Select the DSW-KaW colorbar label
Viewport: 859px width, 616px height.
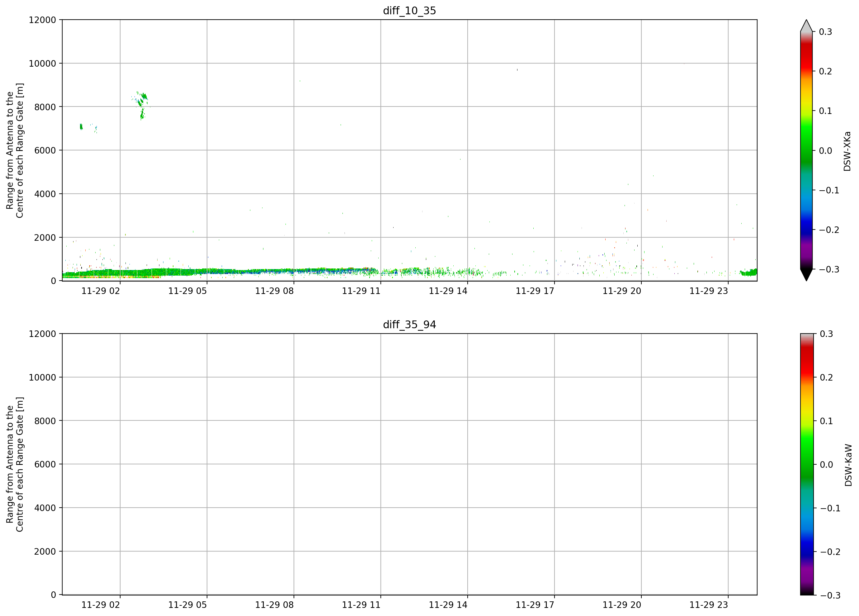(x=848, y=465)
